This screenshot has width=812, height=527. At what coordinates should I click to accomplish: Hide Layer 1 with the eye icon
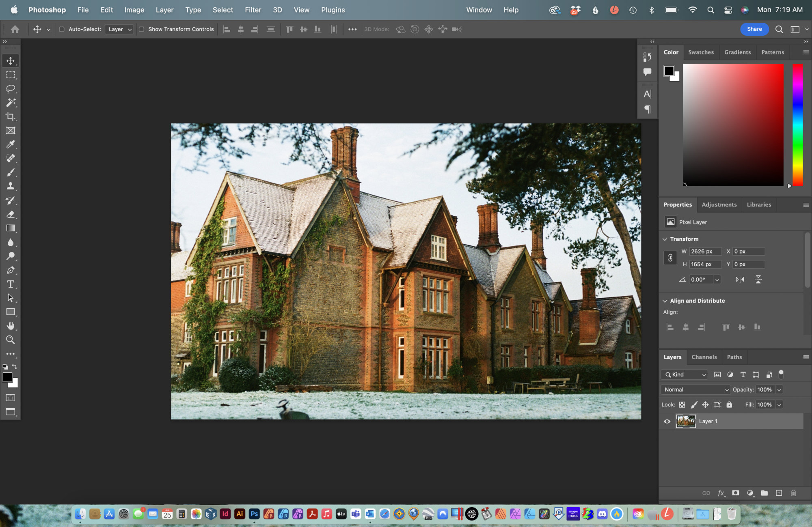point(667,422)
